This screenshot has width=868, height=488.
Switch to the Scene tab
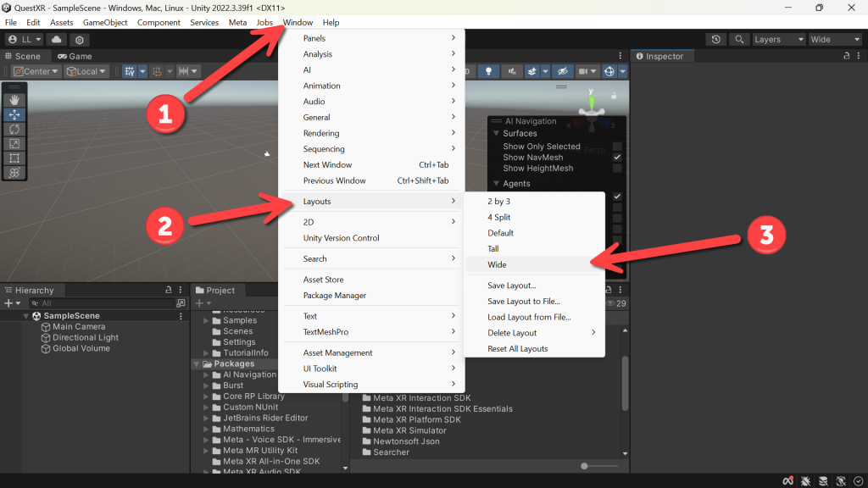pyautogui.click(x=23, y=56)
